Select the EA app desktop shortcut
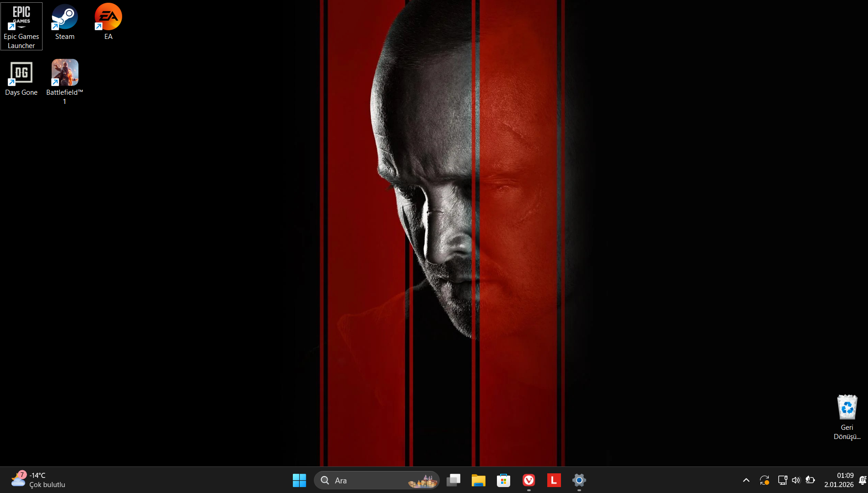 coord(108,22)
